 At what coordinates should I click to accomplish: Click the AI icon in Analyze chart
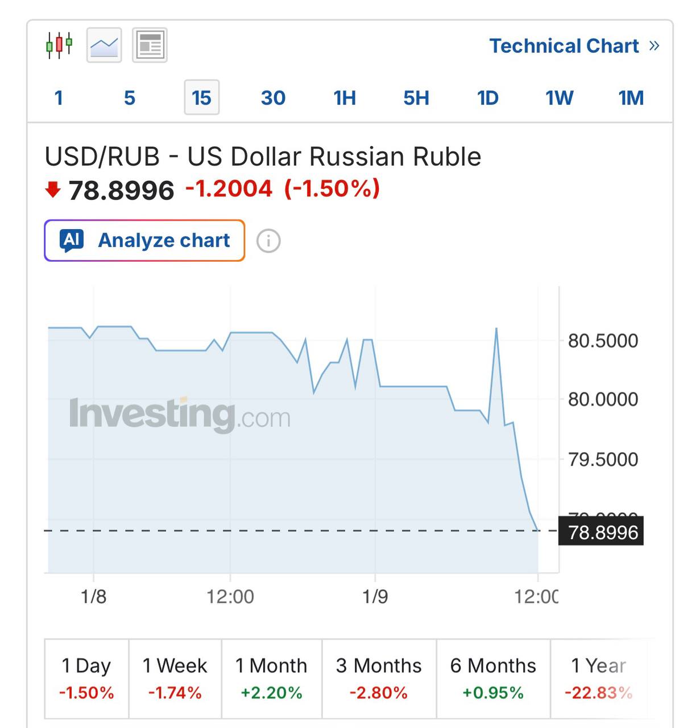[72, 240]
